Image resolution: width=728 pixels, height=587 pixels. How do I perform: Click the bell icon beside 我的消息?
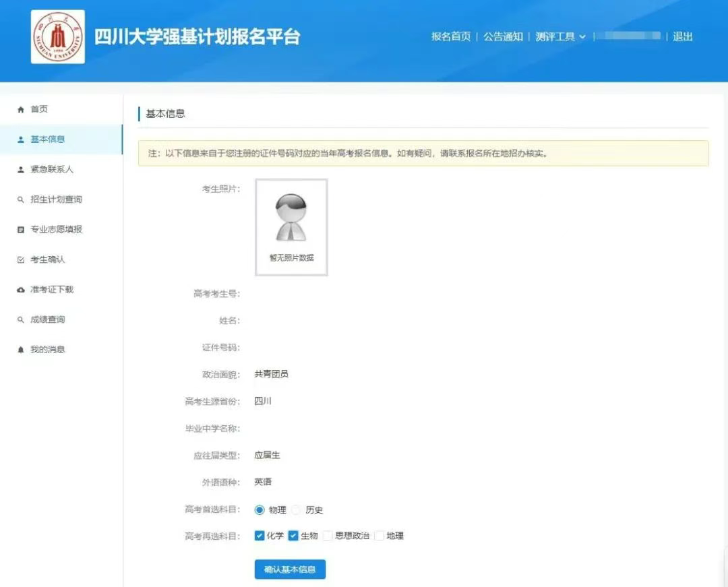pos(20,350)
